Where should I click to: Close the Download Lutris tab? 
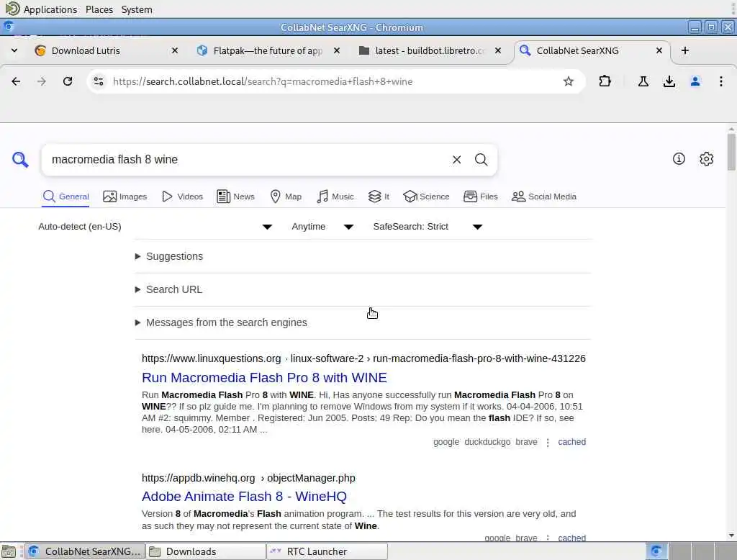pyautogui.click(x=175, y=50)
